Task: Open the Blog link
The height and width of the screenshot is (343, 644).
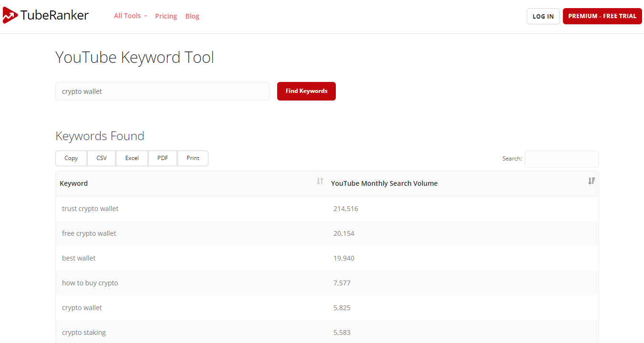Action: coord(192,16)
